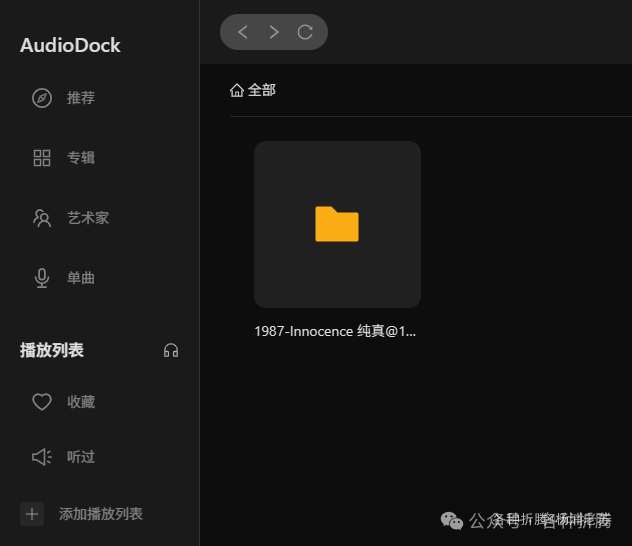Click the plus icon to add playlist

click(x=32, y=514)
